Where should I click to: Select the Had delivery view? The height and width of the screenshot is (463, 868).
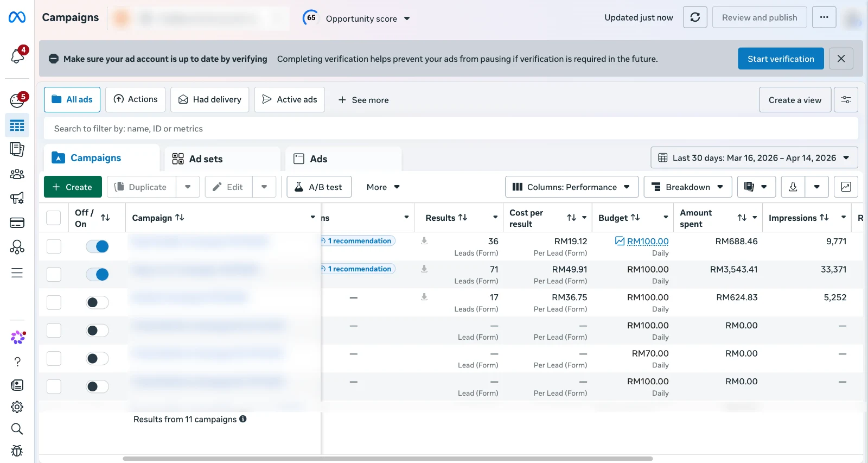tap(210, 99)
